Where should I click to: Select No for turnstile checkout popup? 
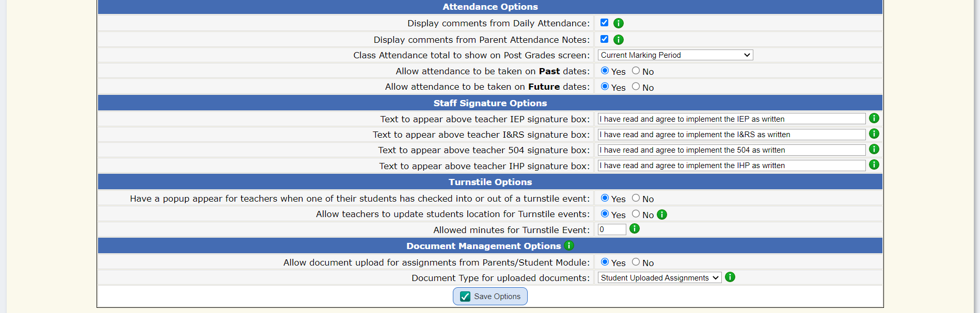coord(635,199)
